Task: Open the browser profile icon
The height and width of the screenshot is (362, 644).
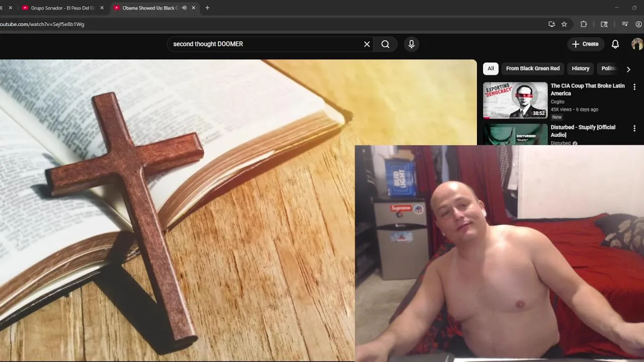Action: [x=638, y=24]
